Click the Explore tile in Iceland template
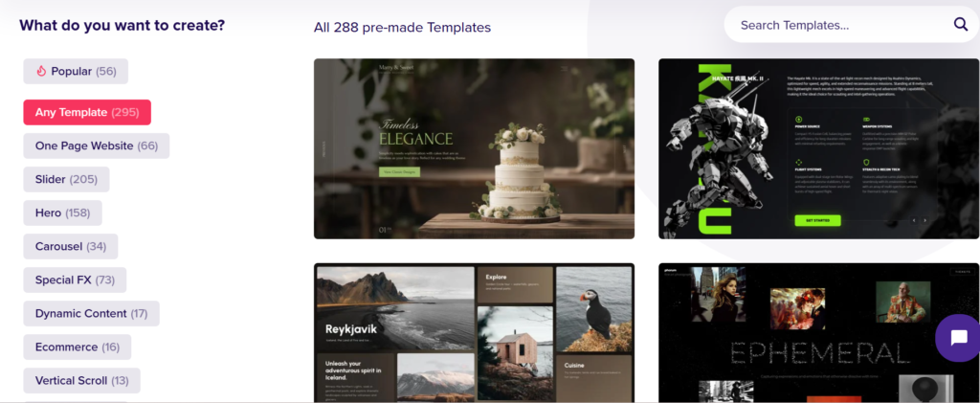Image resolution: width=980 pixels, height=403 pixels. [515, 285]
